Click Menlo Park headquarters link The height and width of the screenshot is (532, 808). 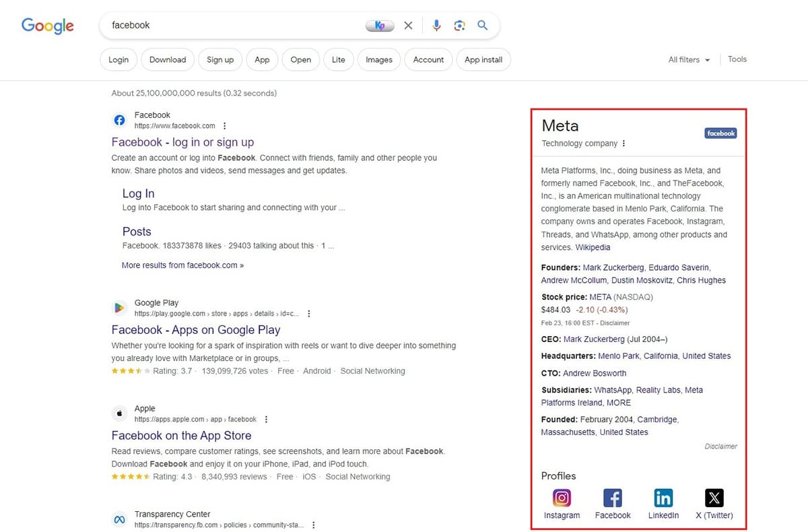click(x=619, y=356)
